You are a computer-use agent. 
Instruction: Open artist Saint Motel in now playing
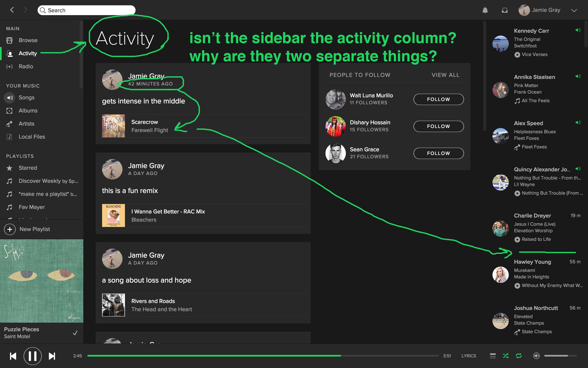tap(17, 337)
